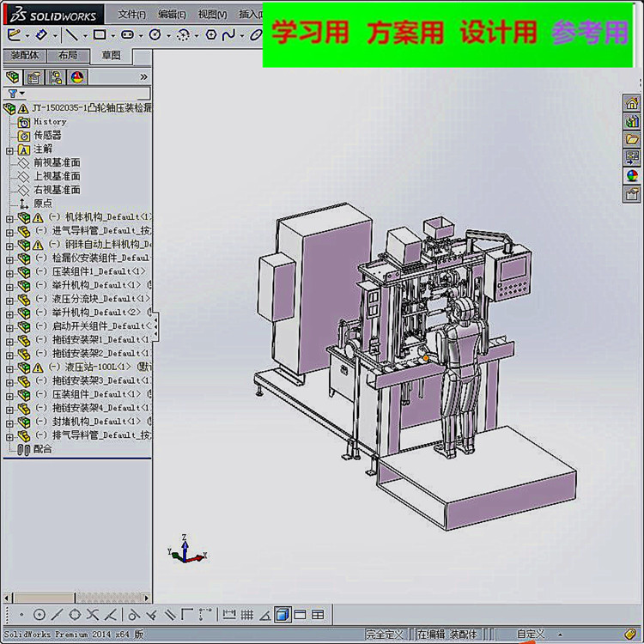
Task: Open Circle tool dropdown arrow
Action: click(168, 36)
